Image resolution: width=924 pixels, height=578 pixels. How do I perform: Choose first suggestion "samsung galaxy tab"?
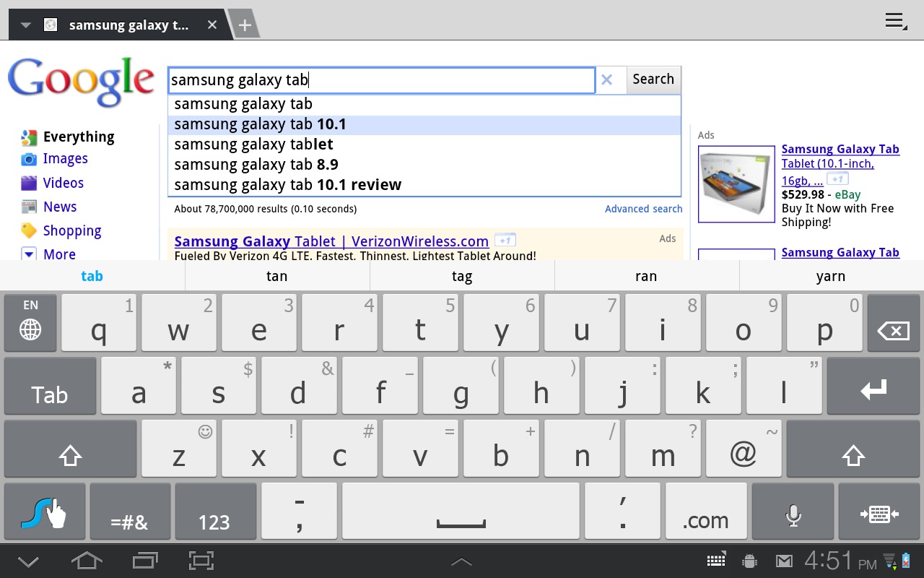coord(424,104)
